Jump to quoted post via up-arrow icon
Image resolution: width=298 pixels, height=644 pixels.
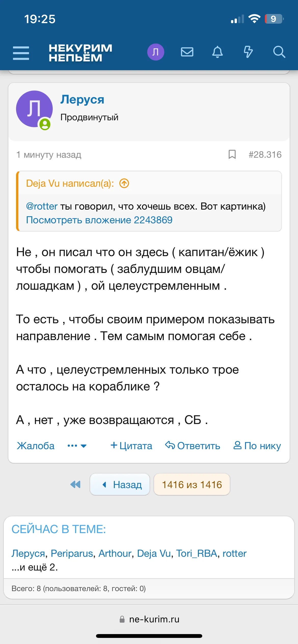coord(124,183)
